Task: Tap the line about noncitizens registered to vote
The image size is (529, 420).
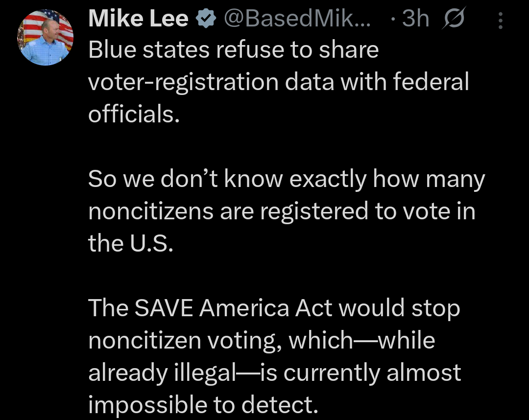Action: pos(281,210)
